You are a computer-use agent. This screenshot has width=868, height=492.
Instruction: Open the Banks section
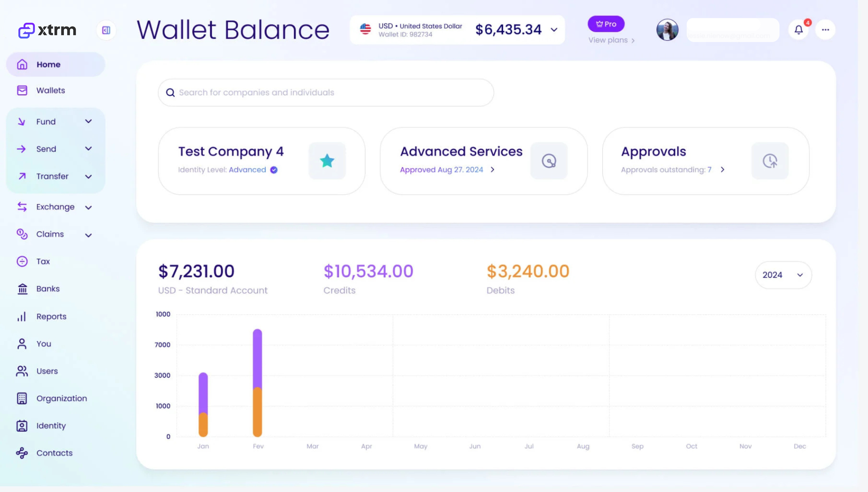(x=48, y=289)
